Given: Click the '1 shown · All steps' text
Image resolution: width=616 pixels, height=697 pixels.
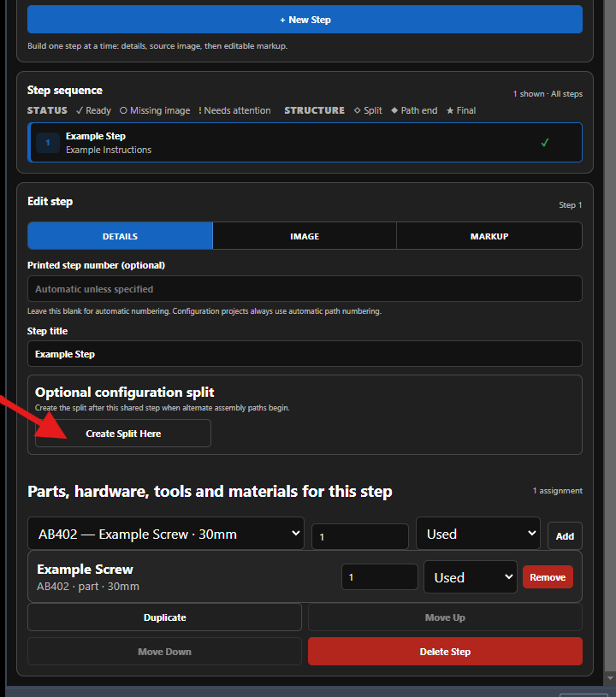Looking at the screenshot, I should [x=548, y=94].
